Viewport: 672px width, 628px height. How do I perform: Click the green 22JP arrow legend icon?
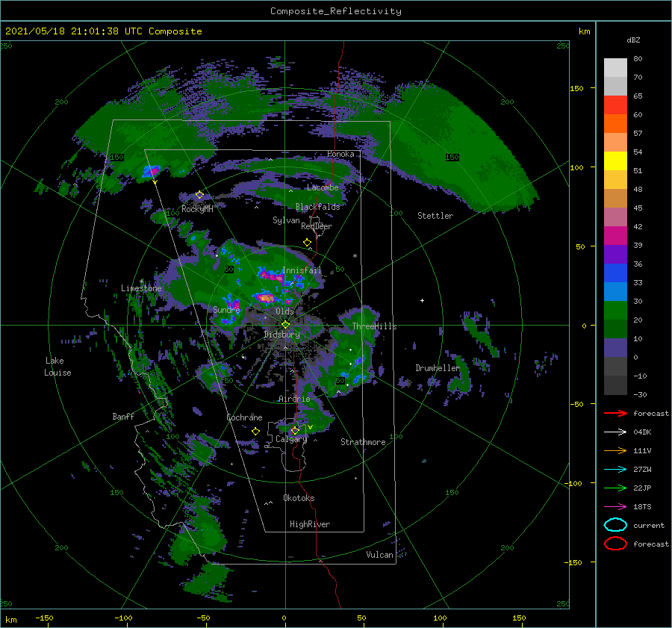pos(615,488)
